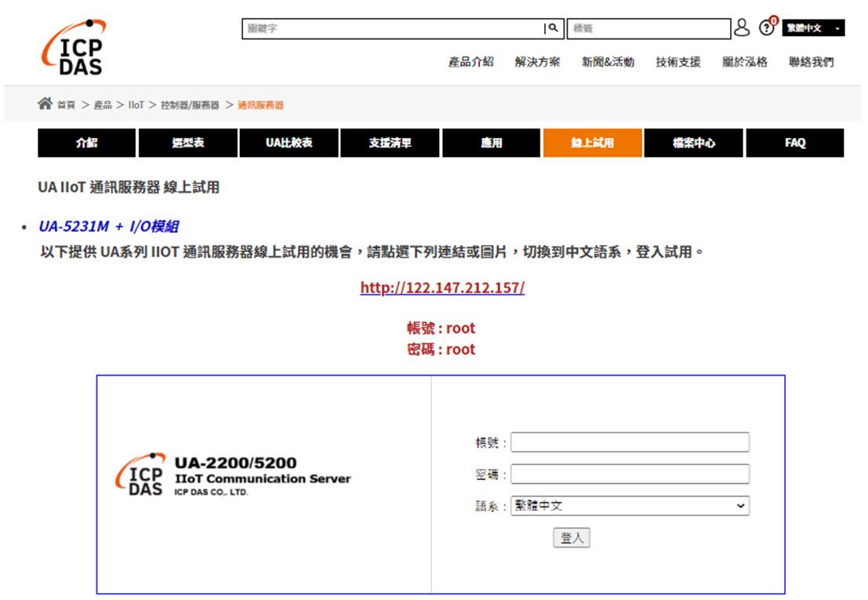This screenshot has height=600, width=868.
Task: Open the inquiry icon with red badge
Action: coord(768,26)
